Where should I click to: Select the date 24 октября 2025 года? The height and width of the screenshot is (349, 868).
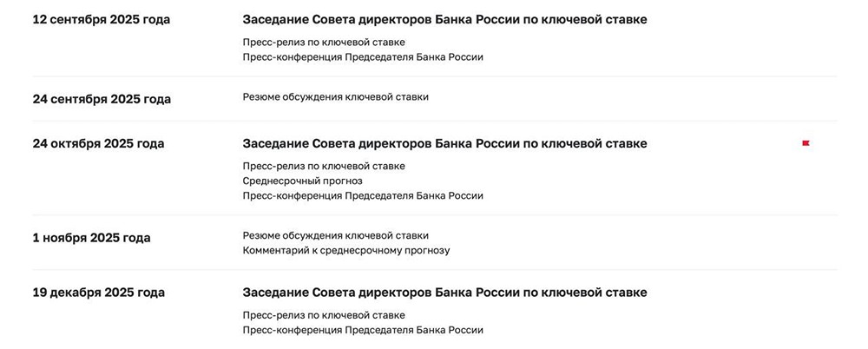pyautogui.click(x=98, y=143)
